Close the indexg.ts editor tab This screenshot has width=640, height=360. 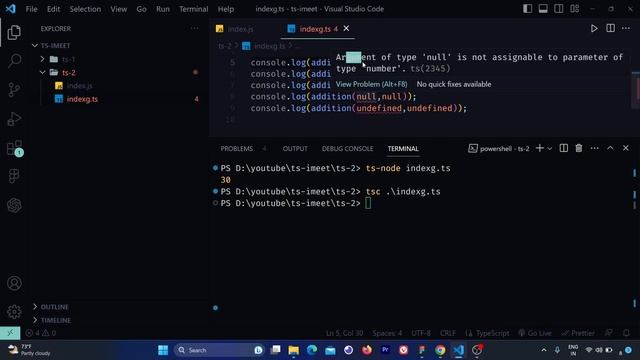346,28
